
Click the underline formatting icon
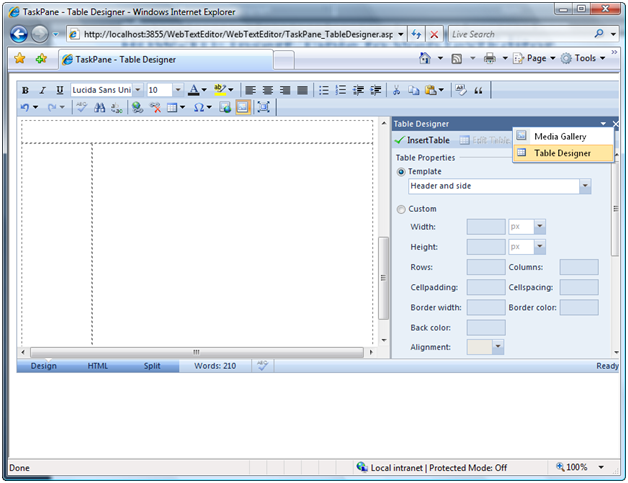tap(60, 90)
